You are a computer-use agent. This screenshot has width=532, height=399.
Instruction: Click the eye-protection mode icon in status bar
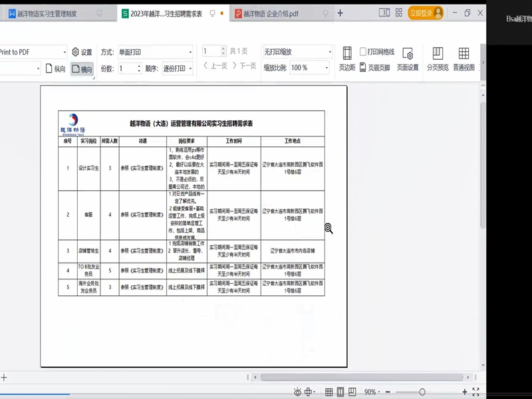[297, 392]
